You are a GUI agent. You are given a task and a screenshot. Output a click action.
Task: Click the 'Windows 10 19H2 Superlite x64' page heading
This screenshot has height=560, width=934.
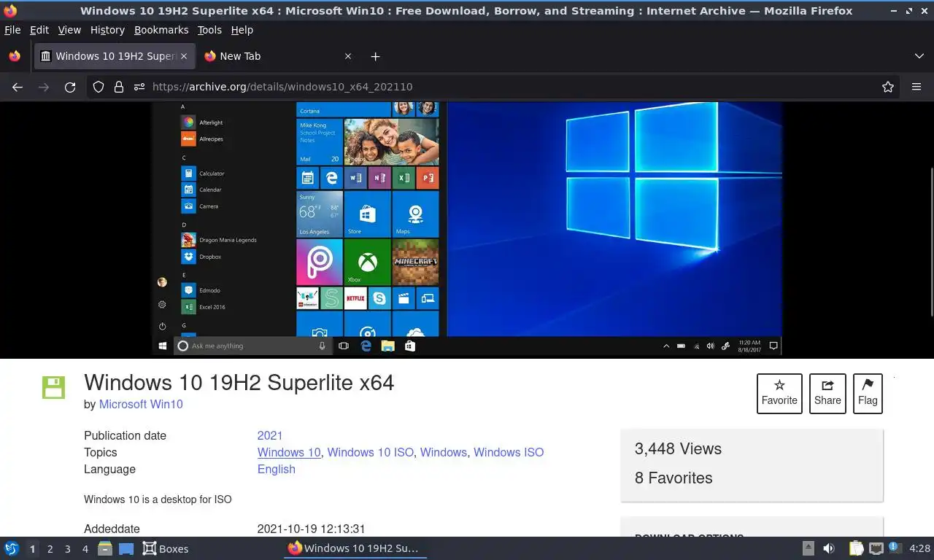pos(239,383)
